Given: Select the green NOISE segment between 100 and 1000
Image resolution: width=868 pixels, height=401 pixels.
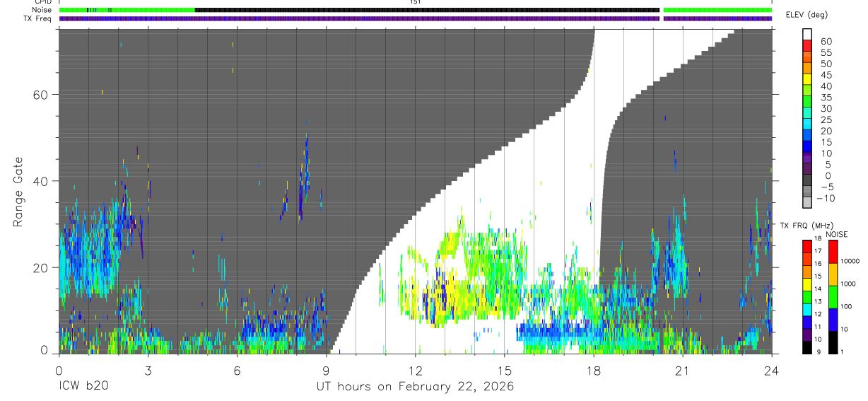Looking at the screenshot, I should coord(833,297).
